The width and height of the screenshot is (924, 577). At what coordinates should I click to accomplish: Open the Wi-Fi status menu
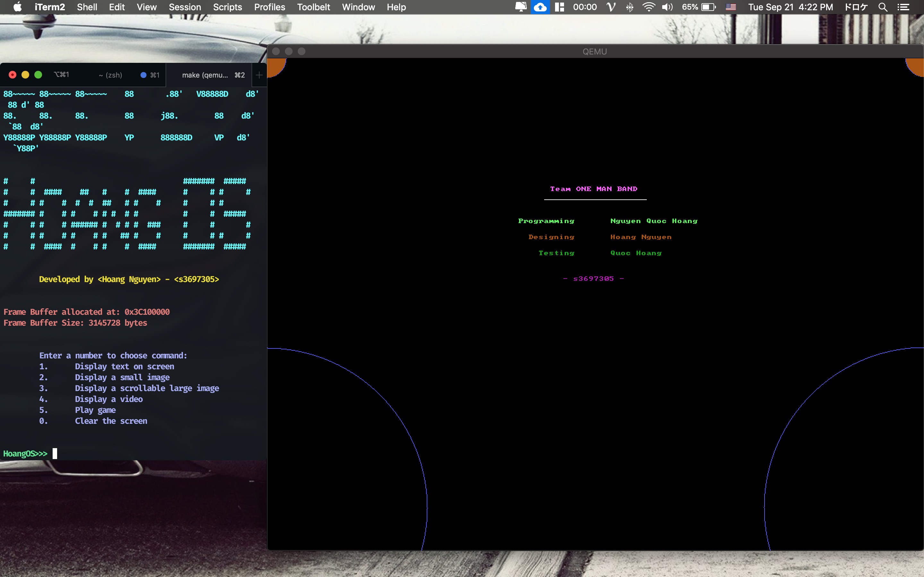pyautogui.click(x=648, y=7)
